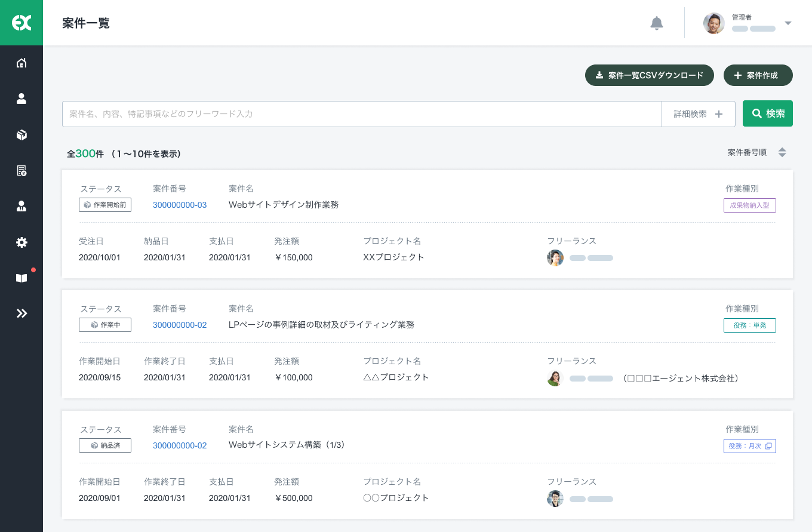
Task: Open the user icon in sidebar
Action: click(21, 99)
